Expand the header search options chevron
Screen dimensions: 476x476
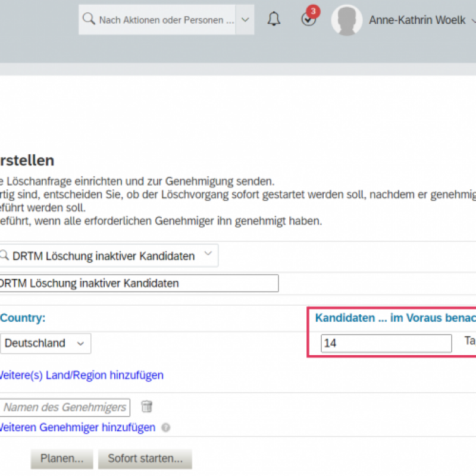pos(245,20)
